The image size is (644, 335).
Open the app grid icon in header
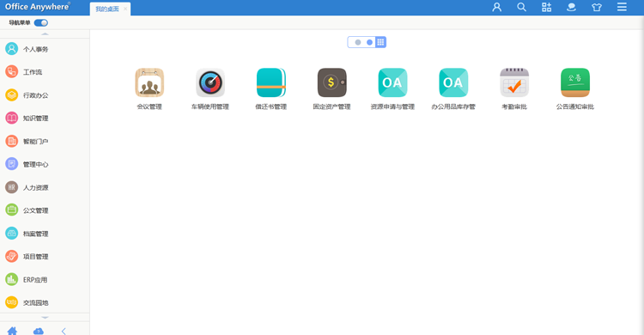547,7
